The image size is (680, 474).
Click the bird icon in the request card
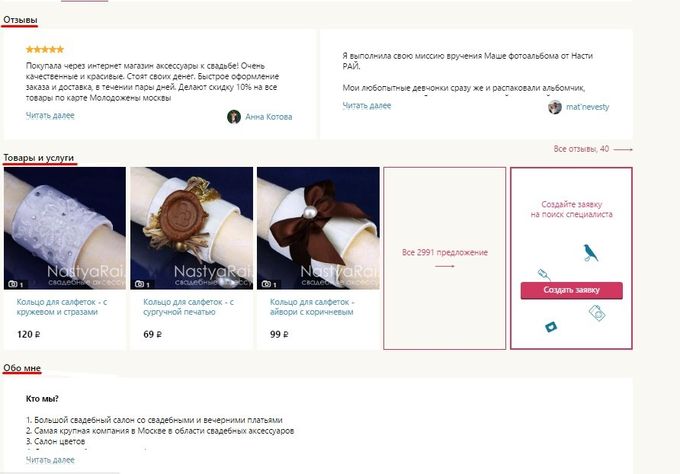[590, 253]
